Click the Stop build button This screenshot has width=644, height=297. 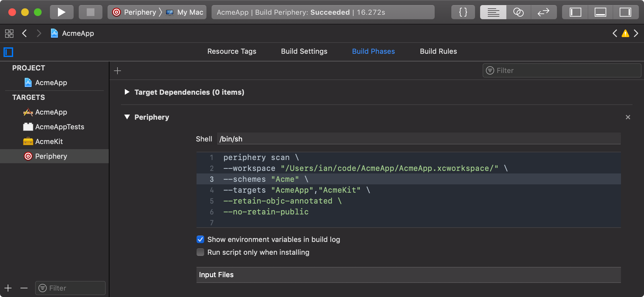point(91,12)
